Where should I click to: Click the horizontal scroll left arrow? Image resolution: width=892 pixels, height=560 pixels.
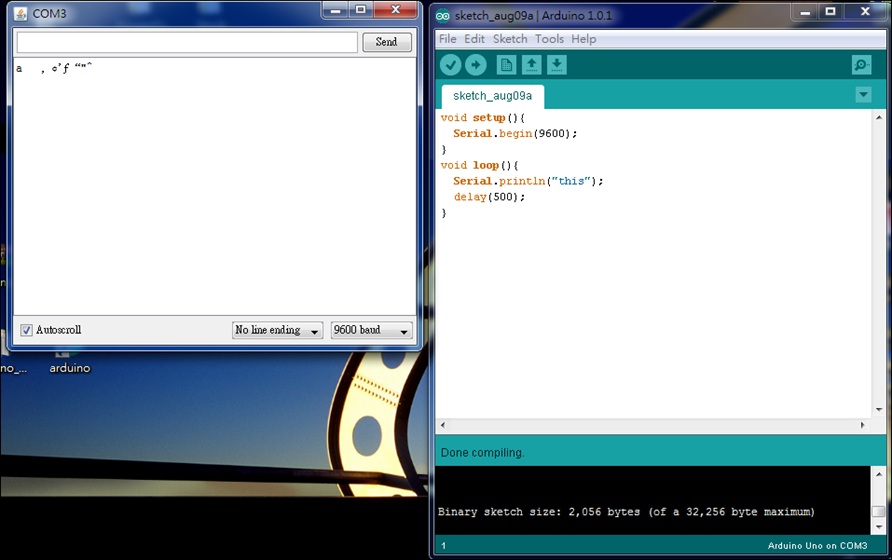click(443, 425)
